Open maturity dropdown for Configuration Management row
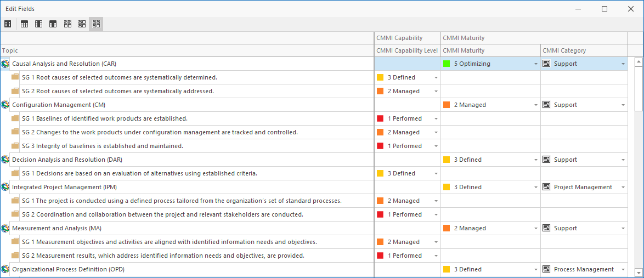 [535, 105]
